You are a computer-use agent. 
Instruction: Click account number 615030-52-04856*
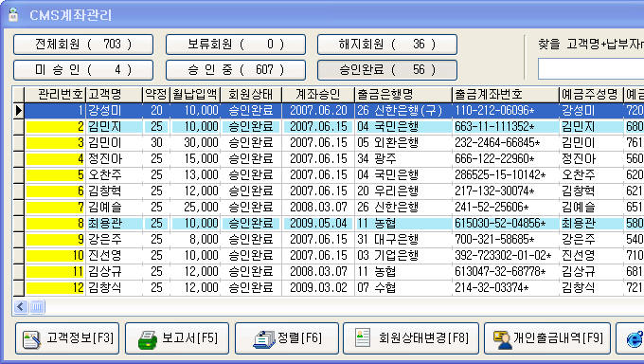pos(505,224)
